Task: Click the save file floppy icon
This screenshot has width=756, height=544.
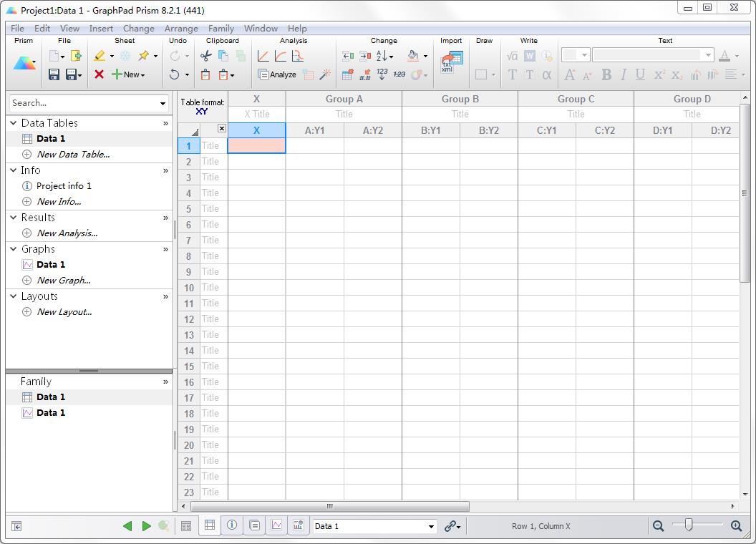Action: point(54,74)
